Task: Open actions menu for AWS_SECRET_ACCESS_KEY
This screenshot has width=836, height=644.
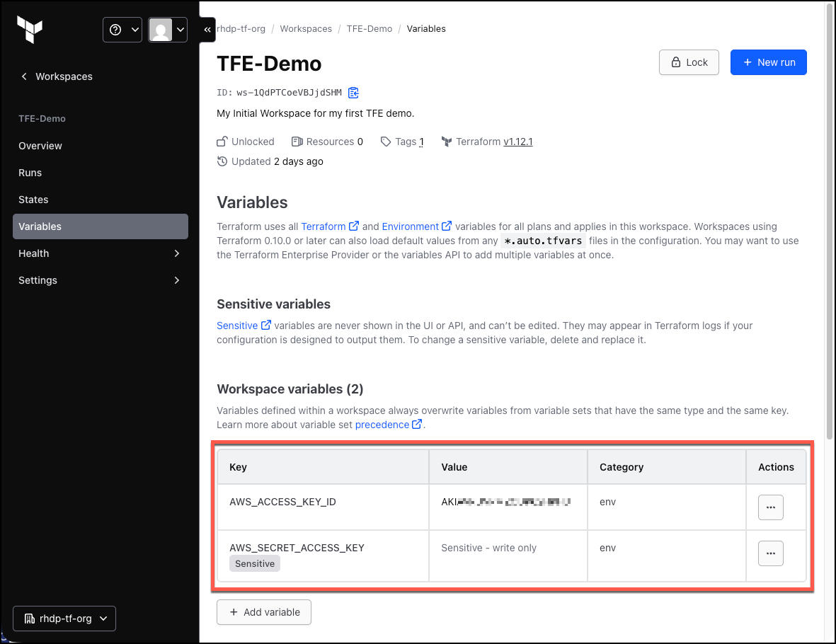Action: pyautogui.click(x=770, y=553)
